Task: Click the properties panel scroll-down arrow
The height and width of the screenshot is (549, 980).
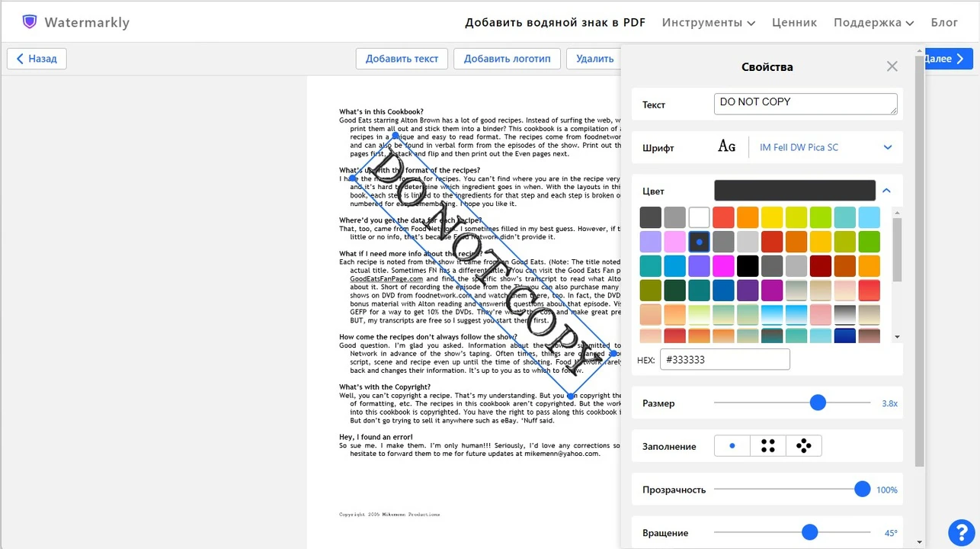Action: pos(919,542)
